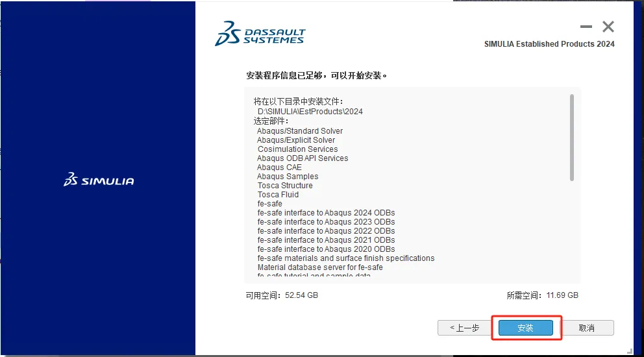Click the 11.69 GB required space value
Screen dimensions: 644x357
pos(562,295)
